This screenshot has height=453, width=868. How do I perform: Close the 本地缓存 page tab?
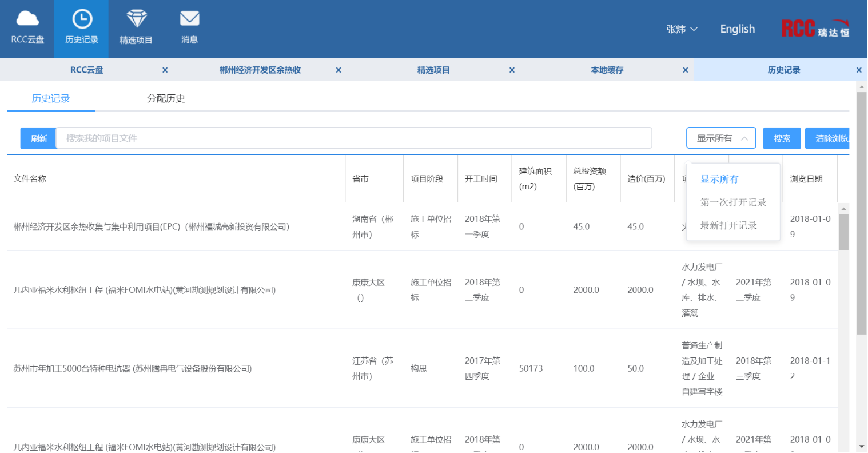tap(686, 70)
